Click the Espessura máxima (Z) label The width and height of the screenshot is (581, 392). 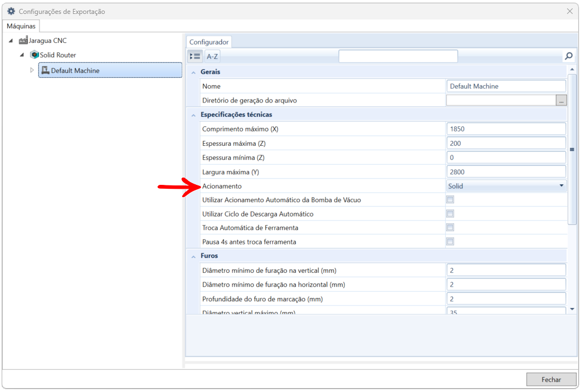(234, 144)
